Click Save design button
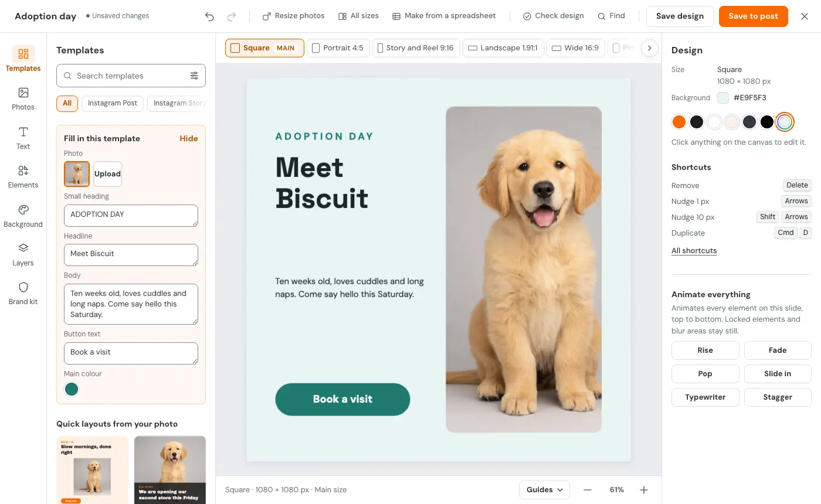Viewport: 821px width, 504px height. click(680, 16)
